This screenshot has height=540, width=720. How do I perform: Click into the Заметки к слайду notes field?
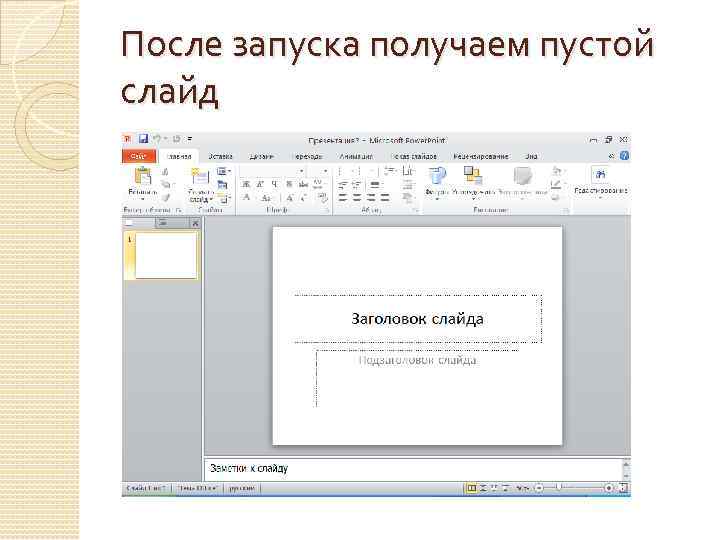[x=412, y=469]
